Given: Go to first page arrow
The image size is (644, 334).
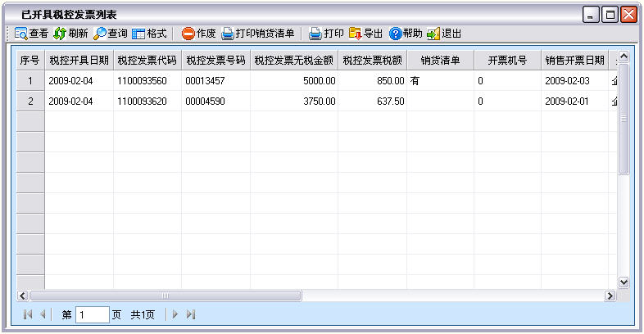Looking at the screenshot, I should pos(28,314).
